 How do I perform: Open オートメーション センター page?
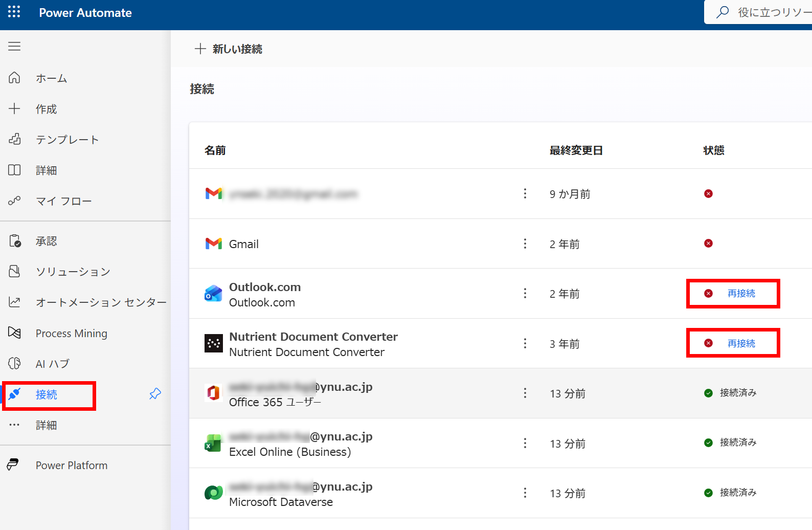click(101, 302)
